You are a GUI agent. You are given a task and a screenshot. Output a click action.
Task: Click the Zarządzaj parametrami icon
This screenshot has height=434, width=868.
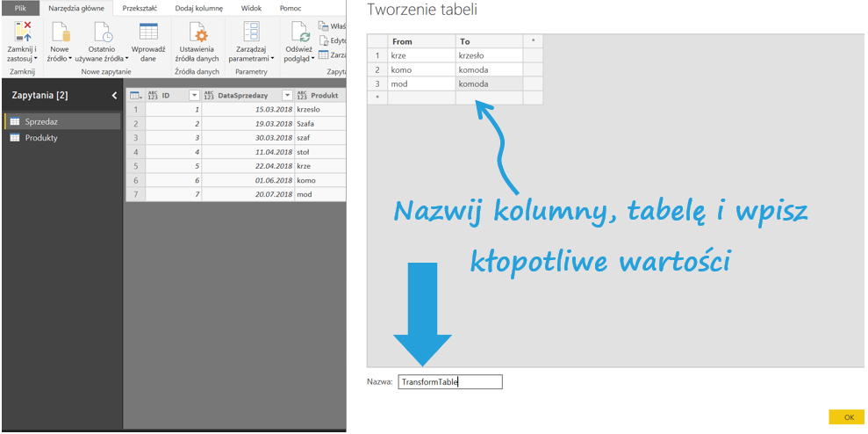point(251,33)
